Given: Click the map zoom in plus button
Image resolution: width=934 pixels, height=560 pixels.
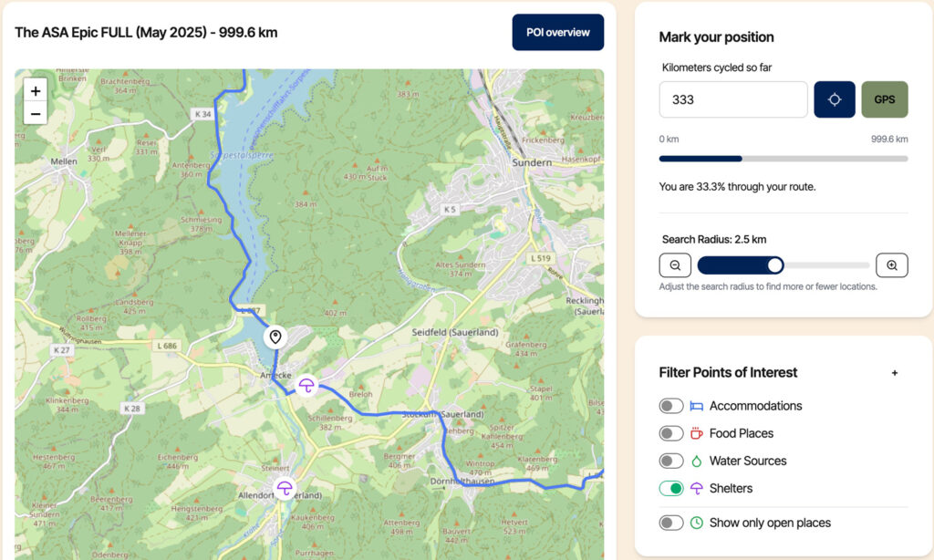Looking at the screenshot, I should pyautogui.click(x=36, y=91).
